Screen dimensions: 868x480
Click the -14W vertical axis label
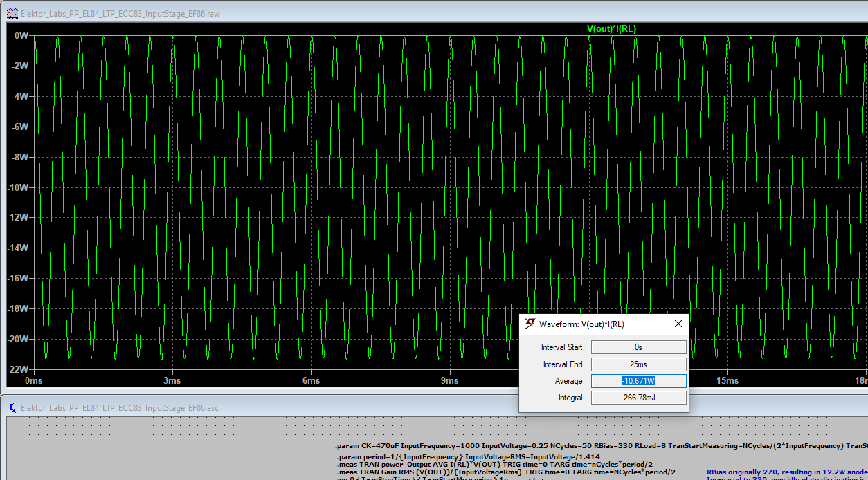(x=18, y=248)
